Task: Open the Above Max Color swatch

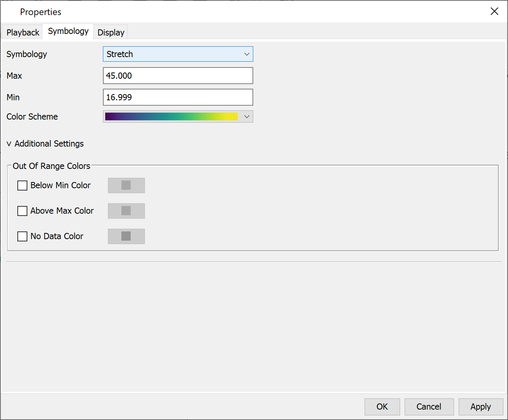Action: coord(126,211)
